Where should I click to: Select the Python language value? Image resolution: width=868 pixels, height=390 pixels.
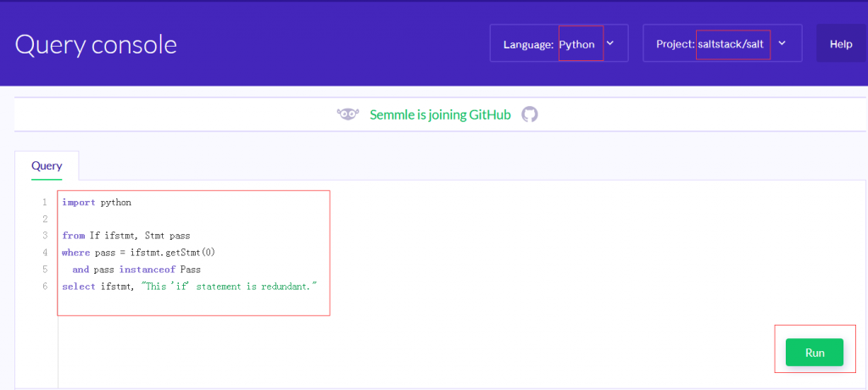(x=577, y=44)
